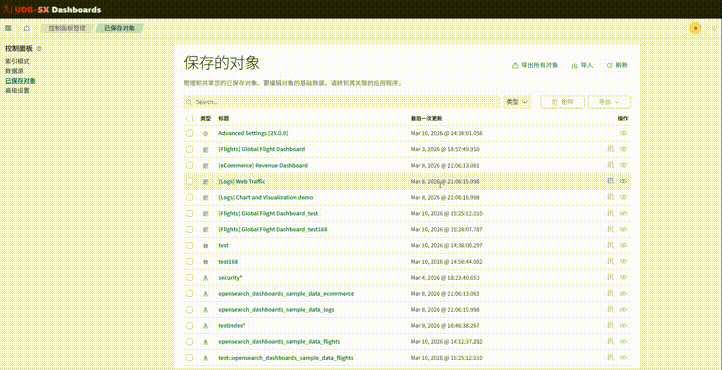Click relationships icon for Advanced Settings [25.0.0]

(623, 133)
